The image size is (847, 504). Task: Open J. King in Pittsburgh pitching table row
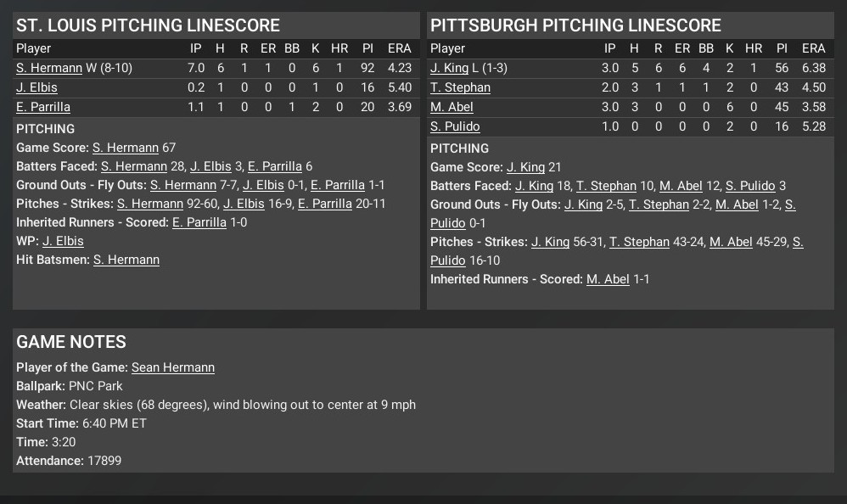coord(449,68)
